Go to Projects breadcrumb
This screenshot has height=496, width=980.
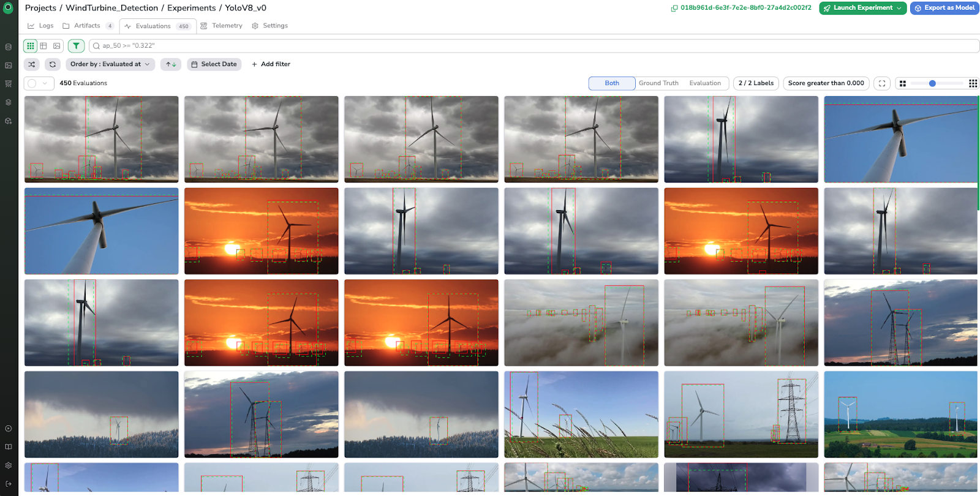[x=40, y=8]
